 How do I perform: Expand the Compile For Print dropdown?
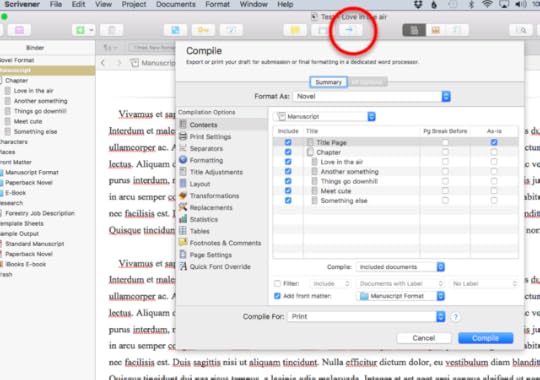coord(366,317)
